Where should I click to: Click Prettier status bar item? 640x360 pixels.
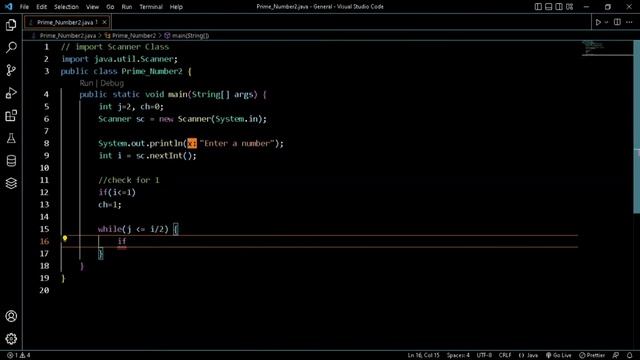(x=592, y=355)
